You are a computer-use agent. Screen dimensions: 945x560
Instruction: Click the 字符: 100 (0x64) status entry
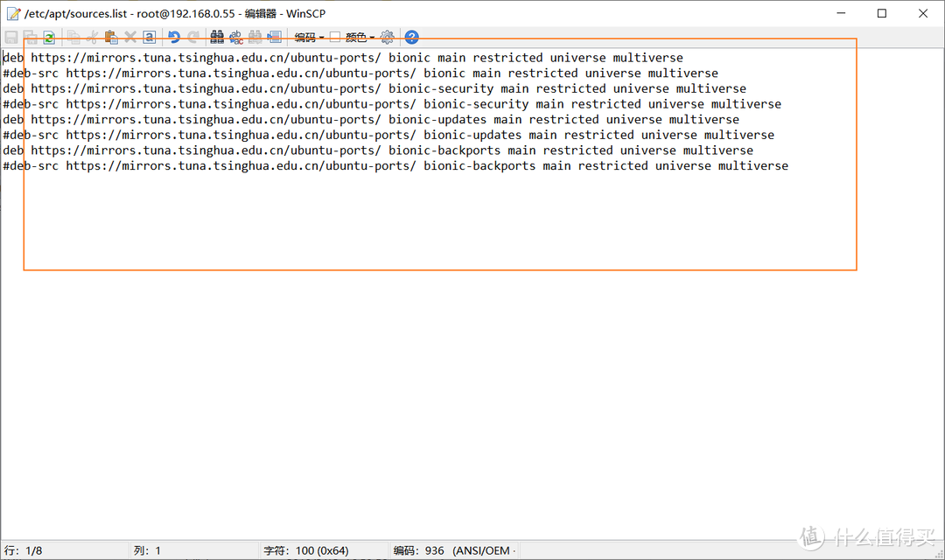306,550
